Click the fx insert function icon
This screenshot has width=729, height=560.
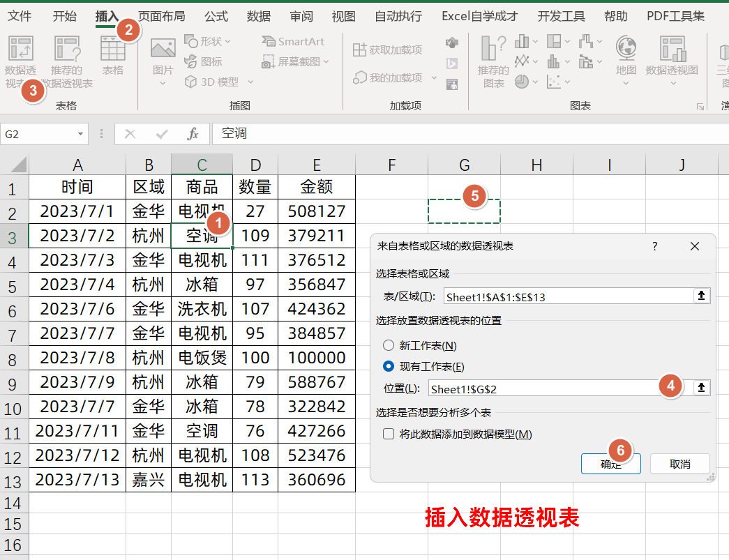[x=193, y=135]
